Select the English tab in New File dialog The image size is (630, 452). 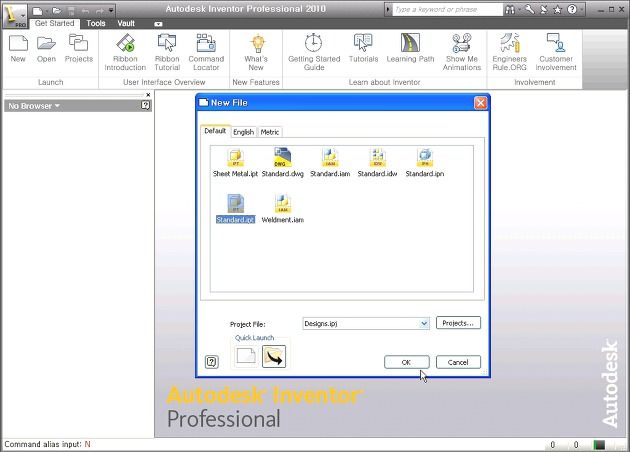[243, 132]
